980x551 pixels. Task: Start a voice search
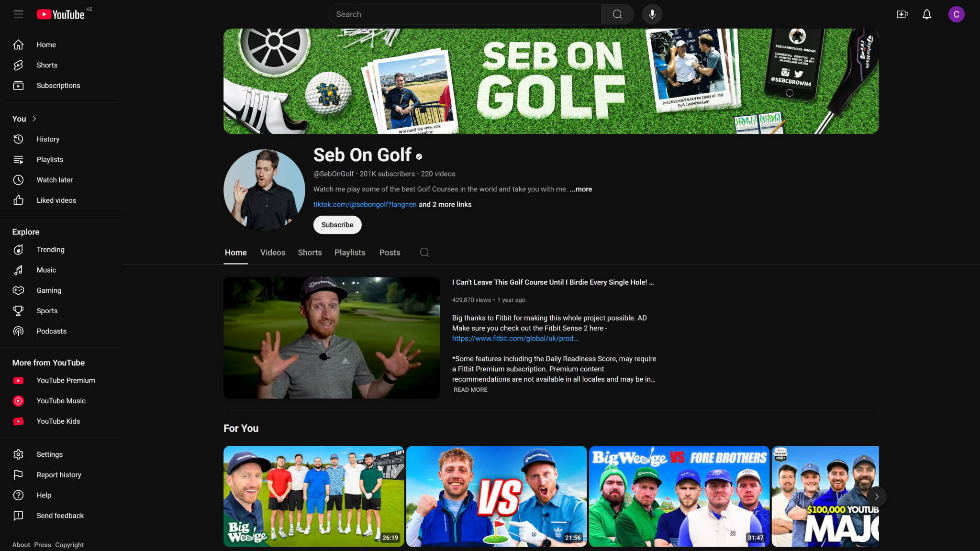(x=652, y=14)
